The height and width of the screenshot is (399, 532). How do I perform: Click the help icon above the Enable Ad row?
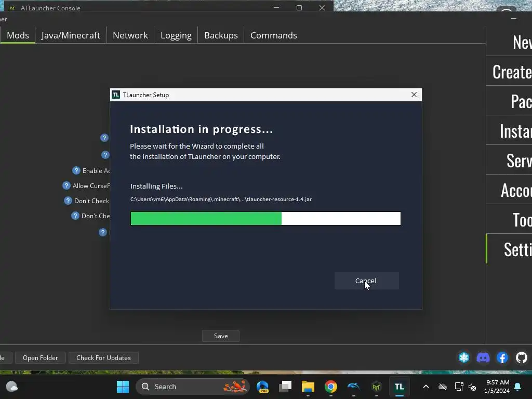click(105, 155)
